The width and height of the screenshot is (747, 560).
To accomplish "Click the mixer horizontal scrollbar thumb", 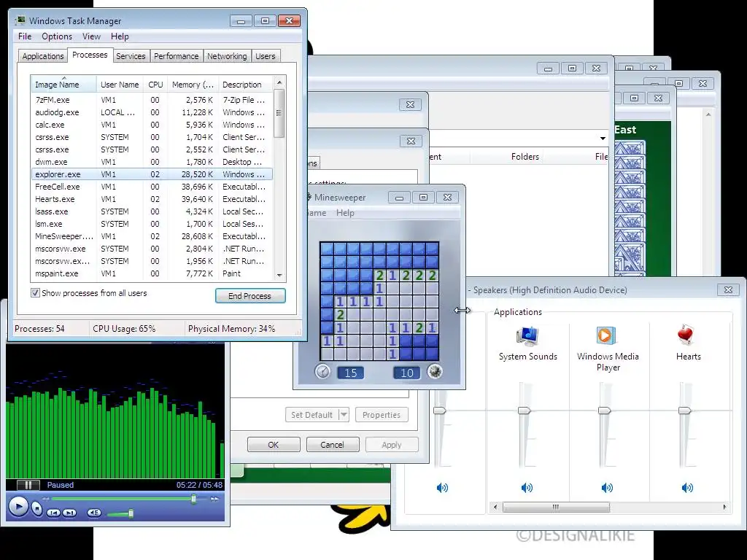I will (x=556, y=507).
